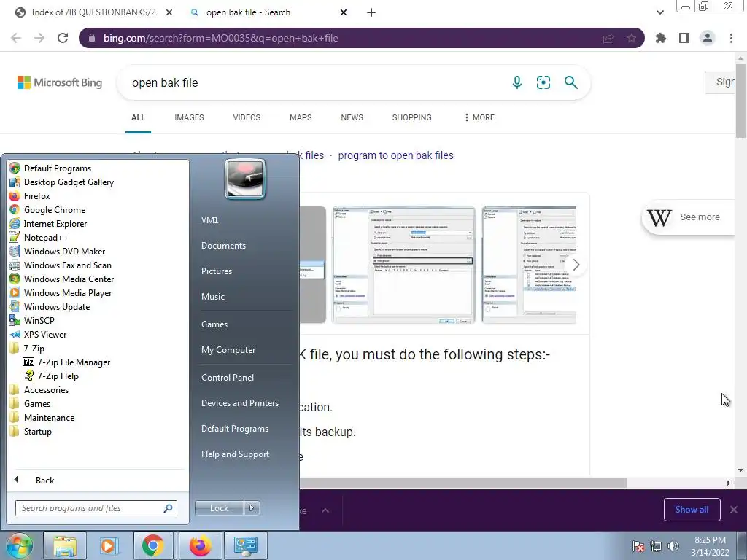This screenshot has height=560, width=747.
Task: Click the user account picture
Action: [245, 179]
